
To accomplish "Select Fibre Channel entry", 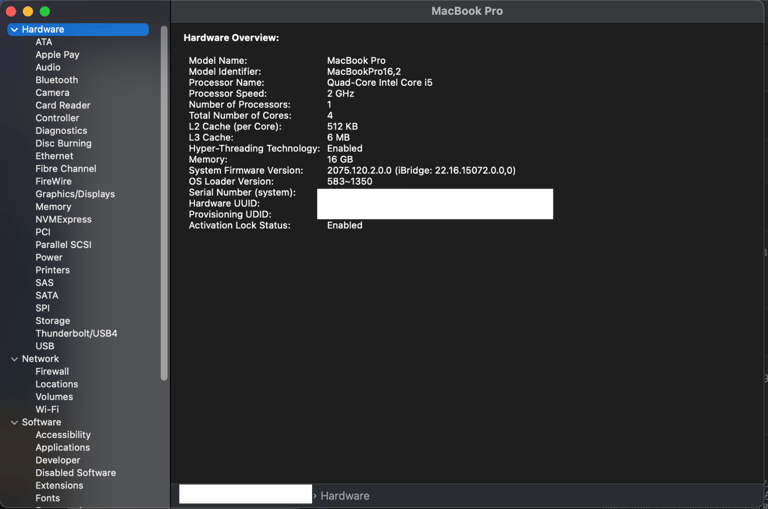I will click(66, 169).
